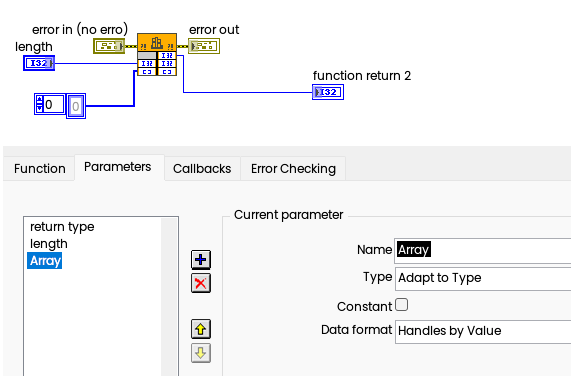Click the Name field containing Array
571x376 pixels.
483,250
